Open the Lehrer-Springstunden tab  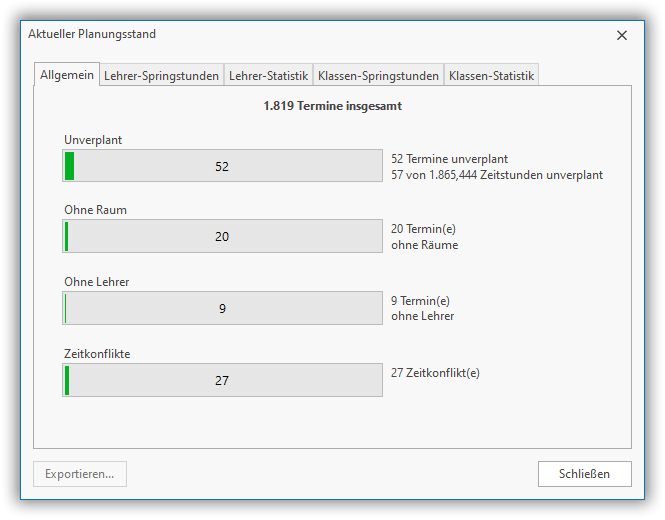coord(161,76)
